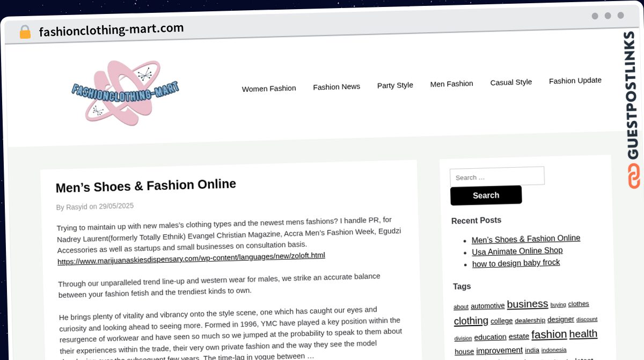Click the Search input field
644x360 pixels.
pos(497,176)
